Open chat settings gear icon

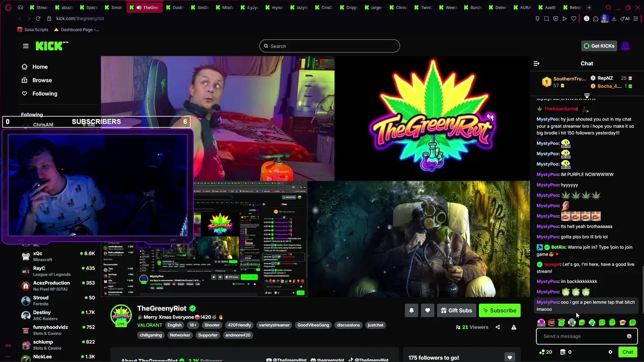tap(610, 352)
